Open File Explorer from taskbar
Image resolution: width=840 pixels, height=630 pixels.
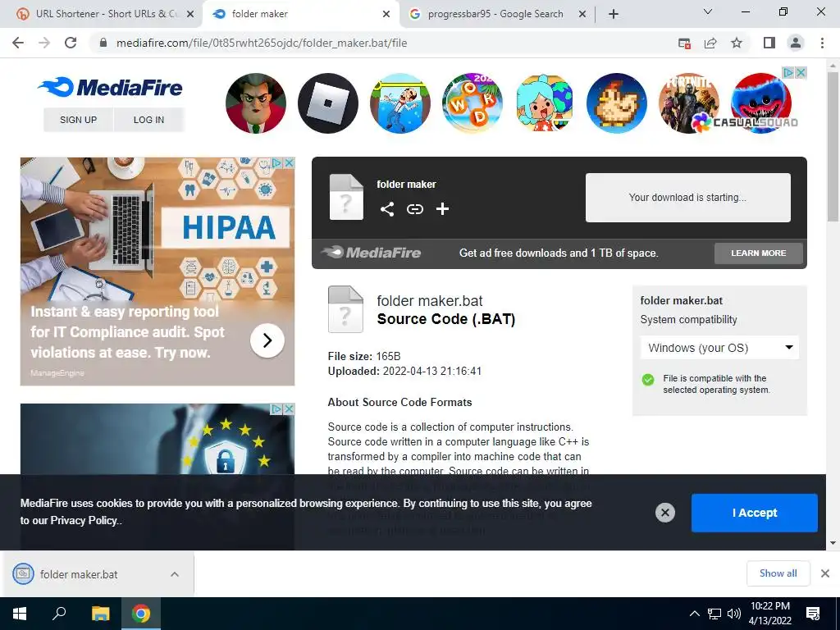100,614
